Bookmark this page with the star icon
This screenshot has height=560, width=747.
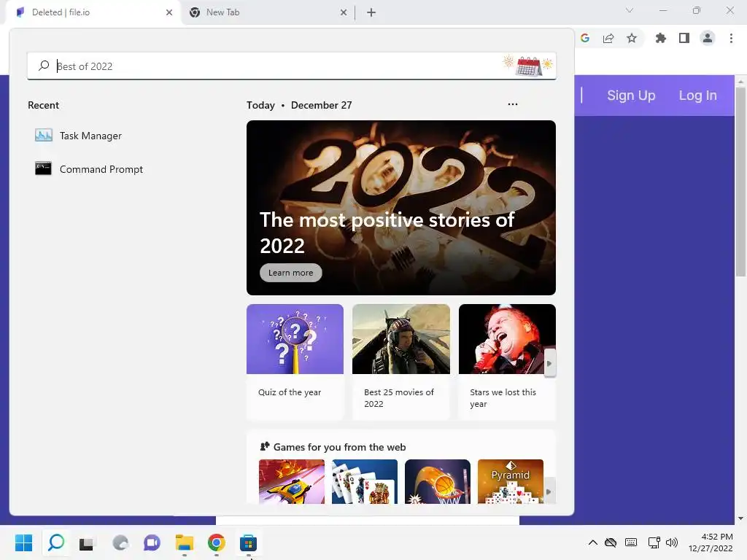632,38
